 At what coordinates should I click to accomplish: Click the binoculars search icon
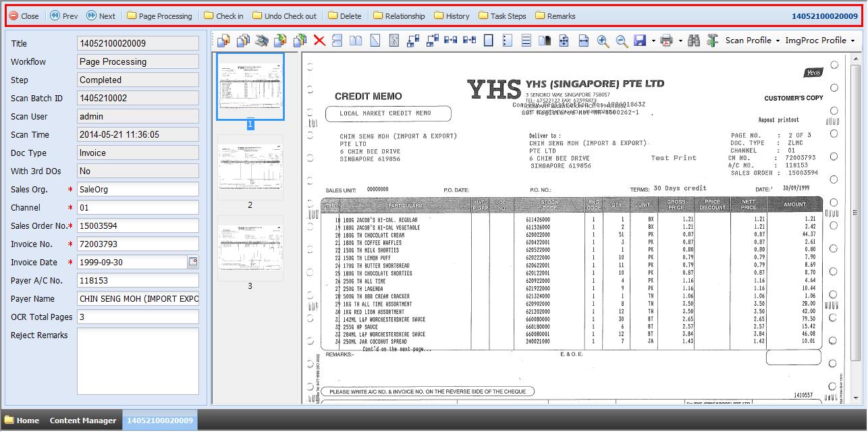coord(695,40)
